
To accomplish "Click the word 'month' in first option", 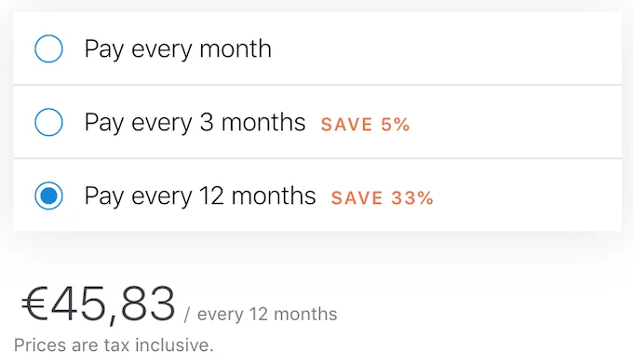I will coord(236,48).
